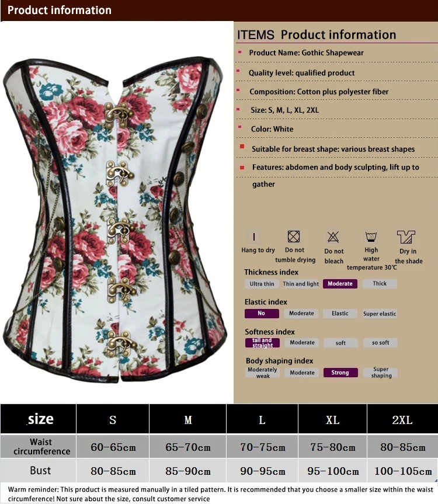Select so soft in Softness index
Viewport: 438px width, 504px height.
[381, 343]
